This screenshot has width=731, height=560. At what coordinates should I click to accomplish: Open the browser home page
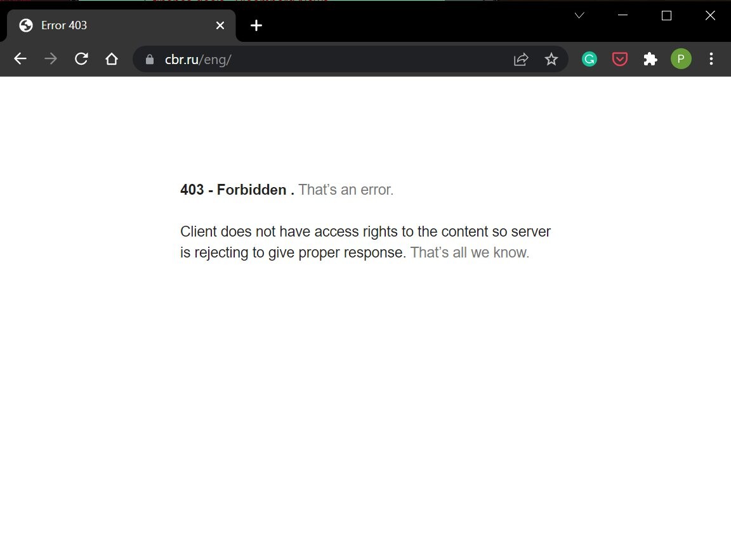[112, 59]
